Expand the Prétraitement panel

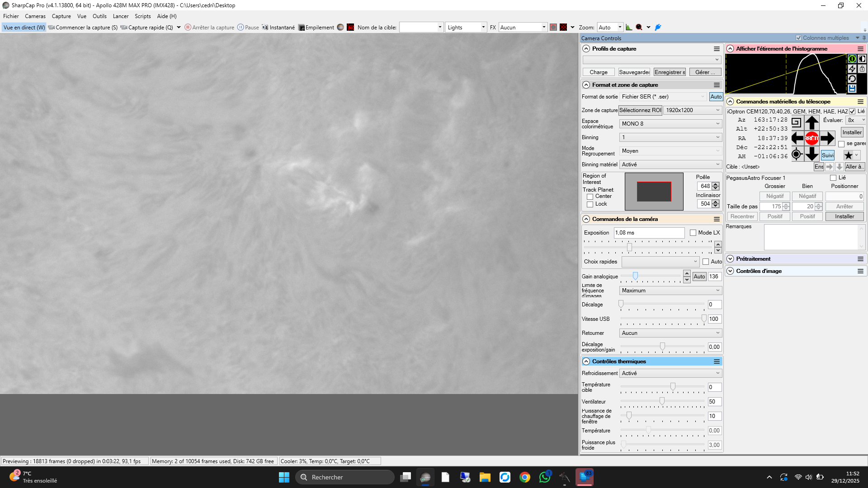coord(730,259)
